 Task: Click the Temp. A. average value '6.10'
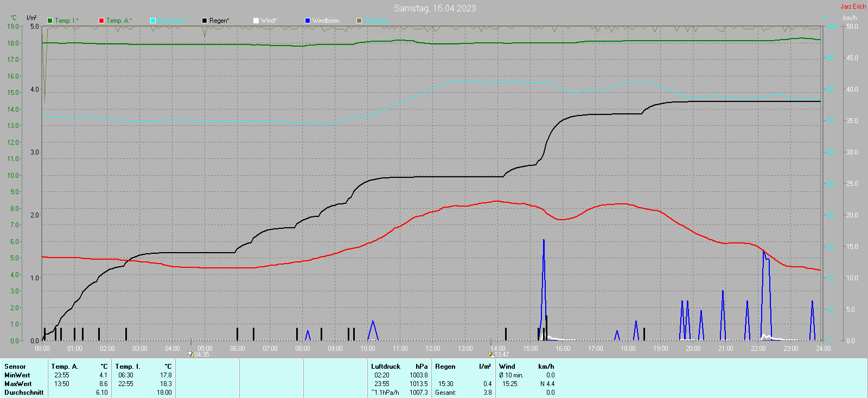(102, 393)
